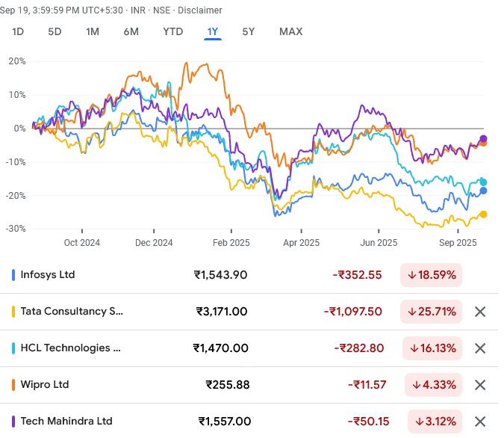
Task: Select 1M chart range
Action: coord(93,31)
